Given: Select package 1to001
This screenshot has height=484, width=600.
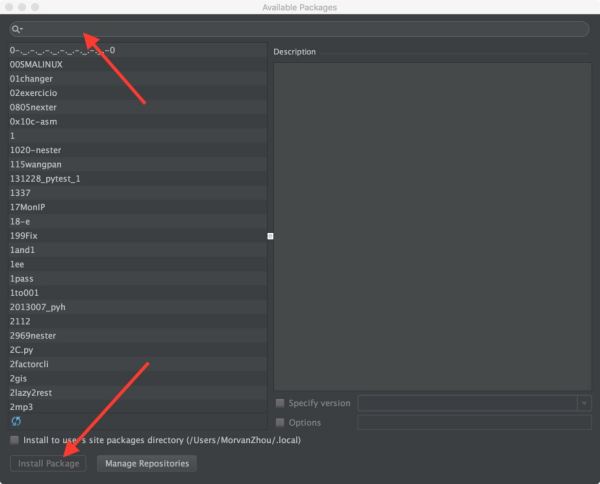Looking at the screenshot, I should click(138, 293).
